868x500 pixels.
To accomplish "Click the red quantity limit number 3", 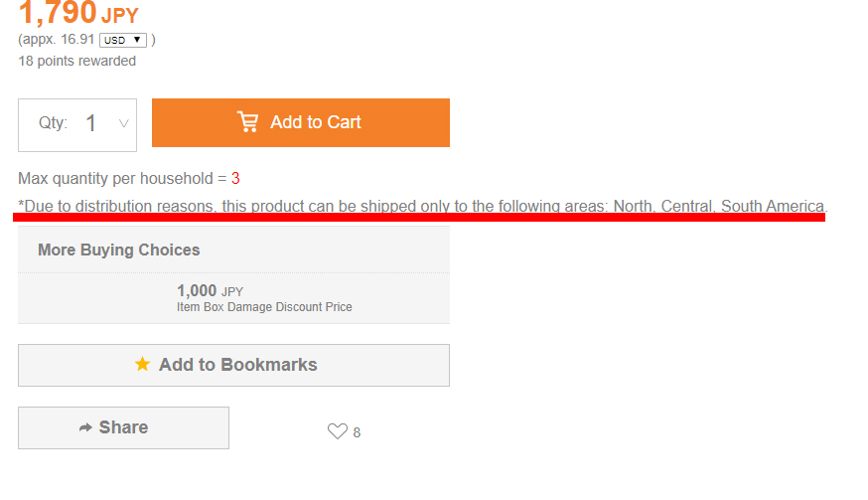I will point(235,179).
